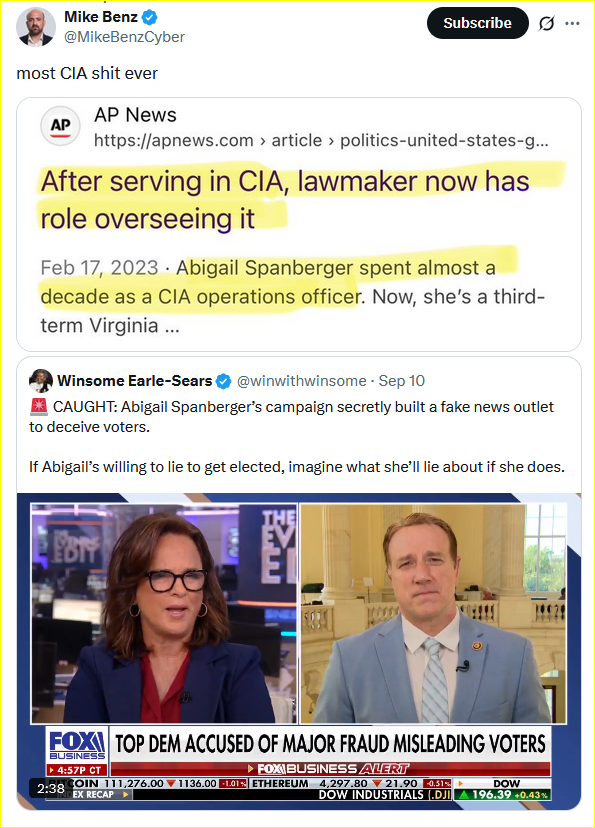
Task: Open Mike Benz profile avatar
Action: (36, 26)
